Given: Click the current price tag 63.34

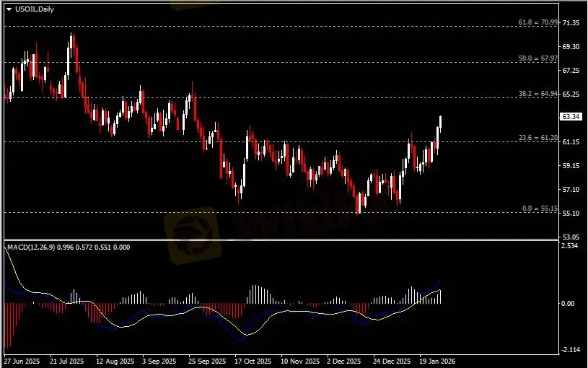Looking at the screenshot, I should 571,115.
